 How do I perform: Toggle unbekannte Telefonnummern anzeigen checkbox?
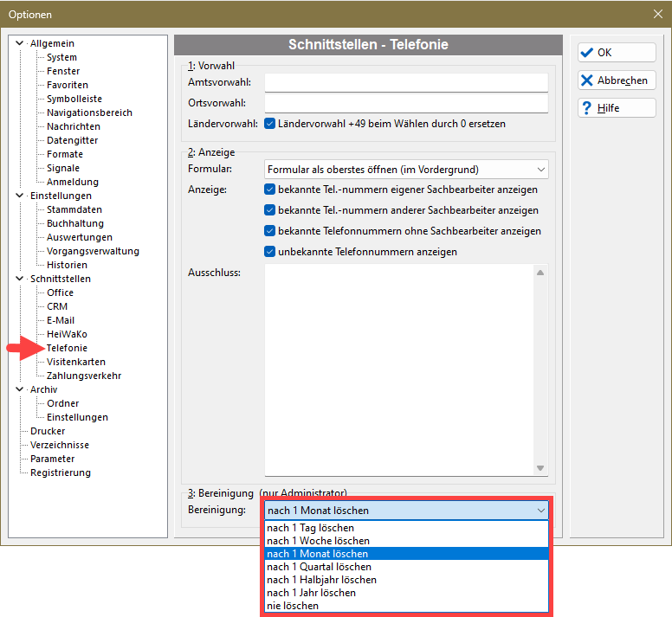click(x=269, y=252)
